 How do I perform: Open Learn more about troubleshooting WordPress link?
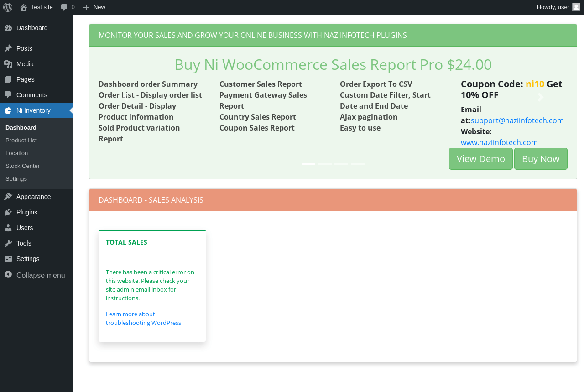144,319
